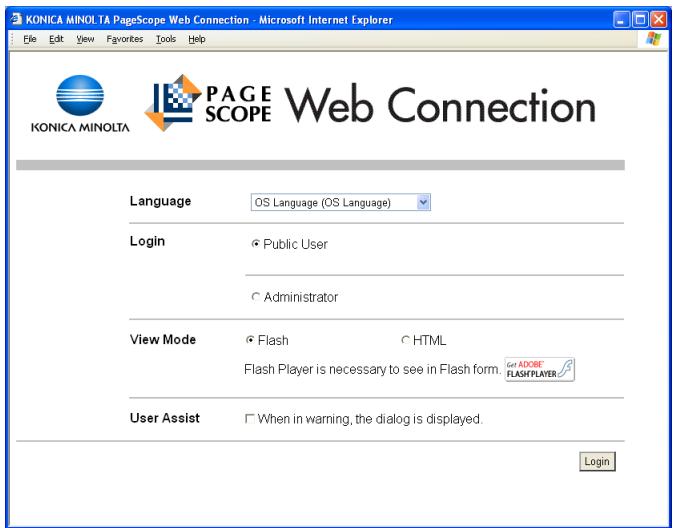
Task: Click the Konica Minolta globe logo
Action: (x=80, y=95)
